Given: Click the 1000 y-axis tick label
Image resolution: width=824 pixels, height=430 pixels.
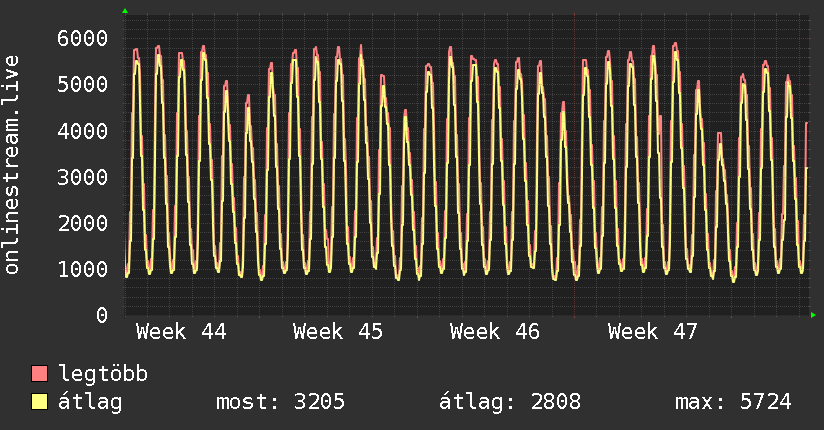Looking at the screenshot, I should pyautogui.click(x=81, y=270).
